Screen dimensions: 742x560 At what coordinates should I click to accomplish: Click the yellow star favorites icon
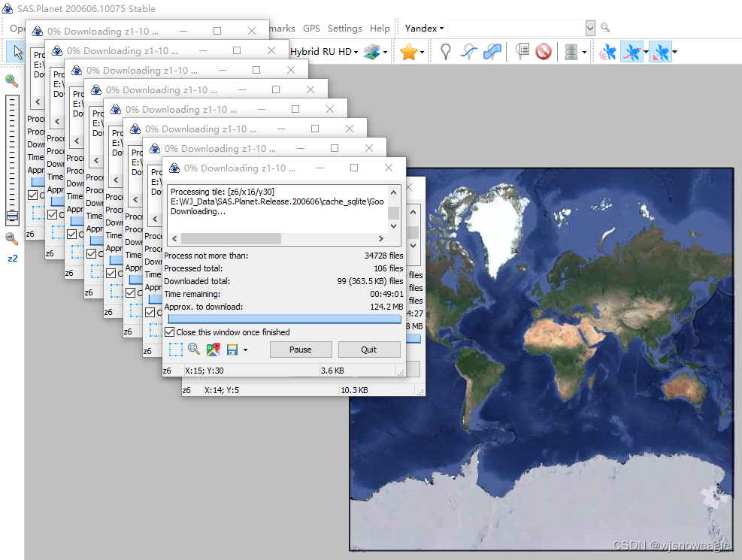(408, 52)
